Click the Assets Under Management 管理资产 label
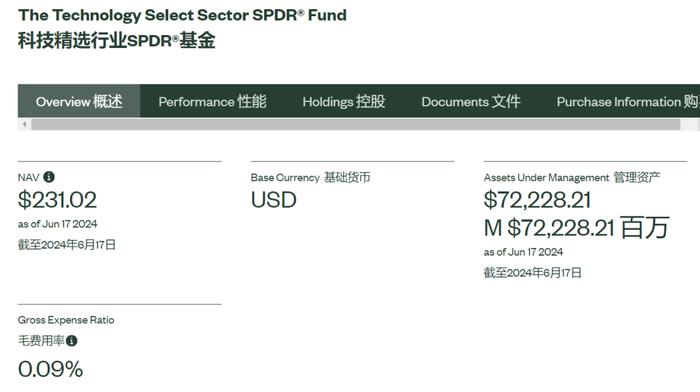This screenshot has width=700, height=392. click(572, 177)
